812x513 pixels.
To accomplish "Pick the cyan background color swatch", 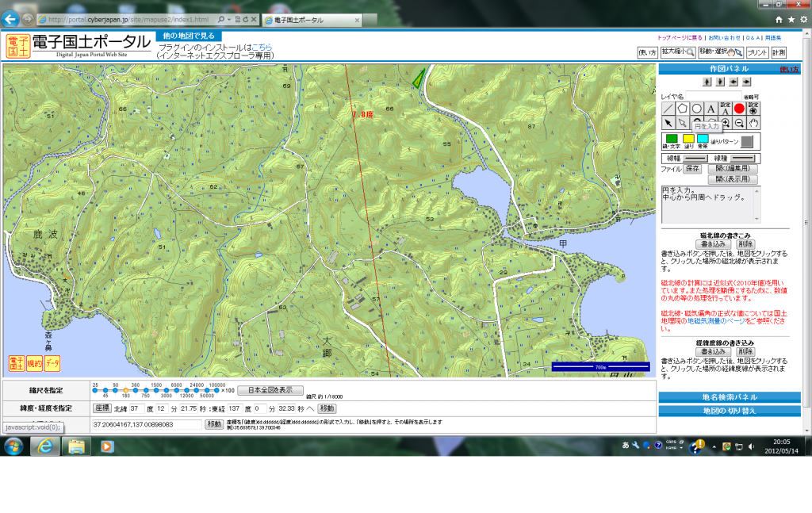I will pos(703,139).
